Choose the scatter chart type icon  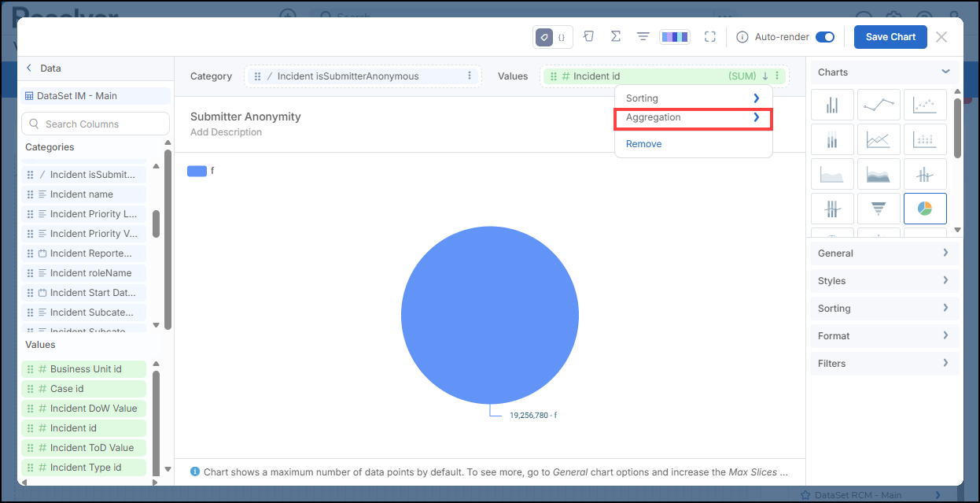[925, 104]
